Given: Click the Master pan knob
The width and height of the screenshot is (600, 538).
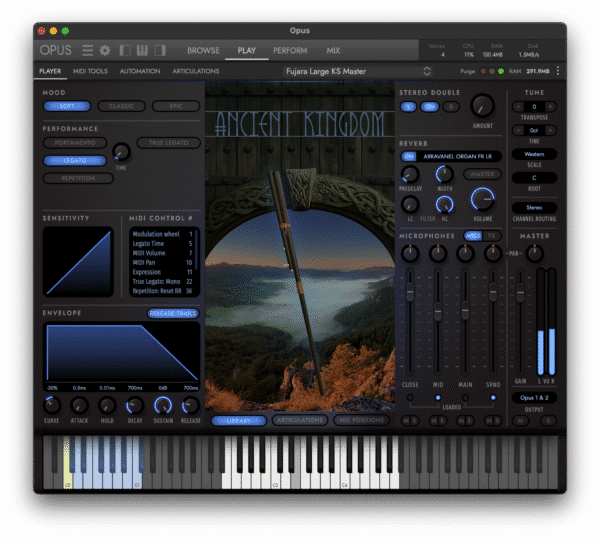Looking at the screenshot, I should [x=534, y=253].
